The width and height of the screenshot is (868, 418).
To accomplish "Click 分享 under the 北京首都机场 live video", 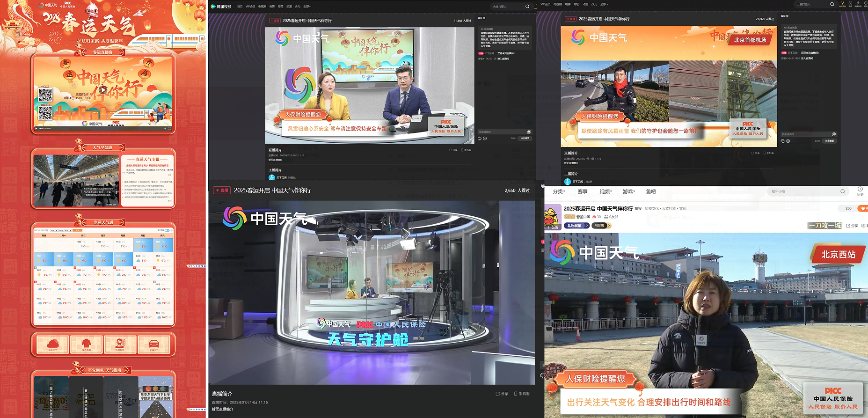I will click(756, 153).
